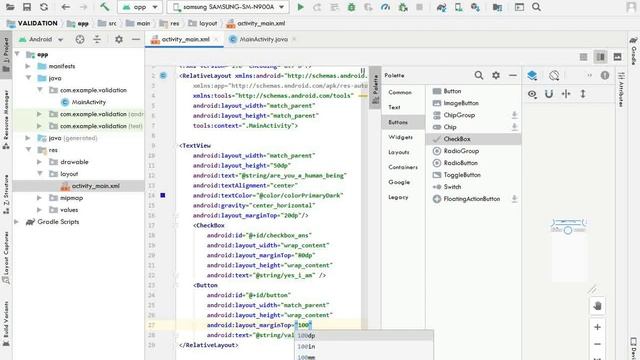Open the Resource Manager side tab
The image size is (640, 360).
pyautogui.click(x=6, y=120)
